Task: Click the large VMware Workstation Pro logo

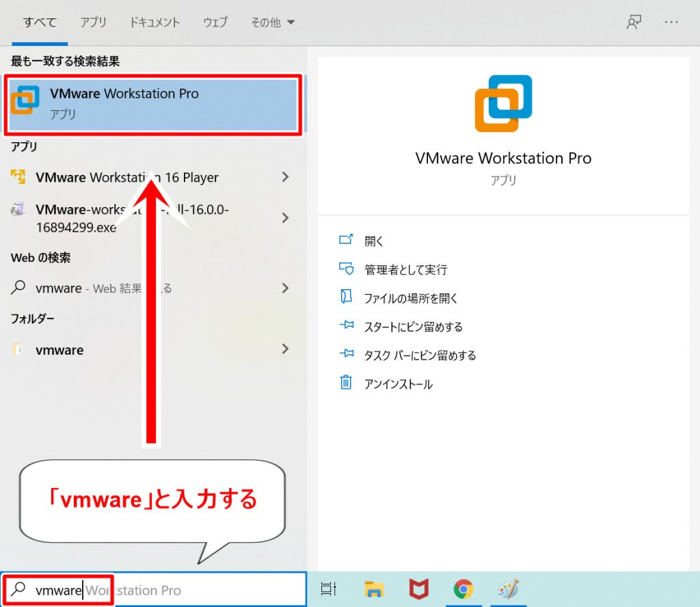Action: click(503, 103)
